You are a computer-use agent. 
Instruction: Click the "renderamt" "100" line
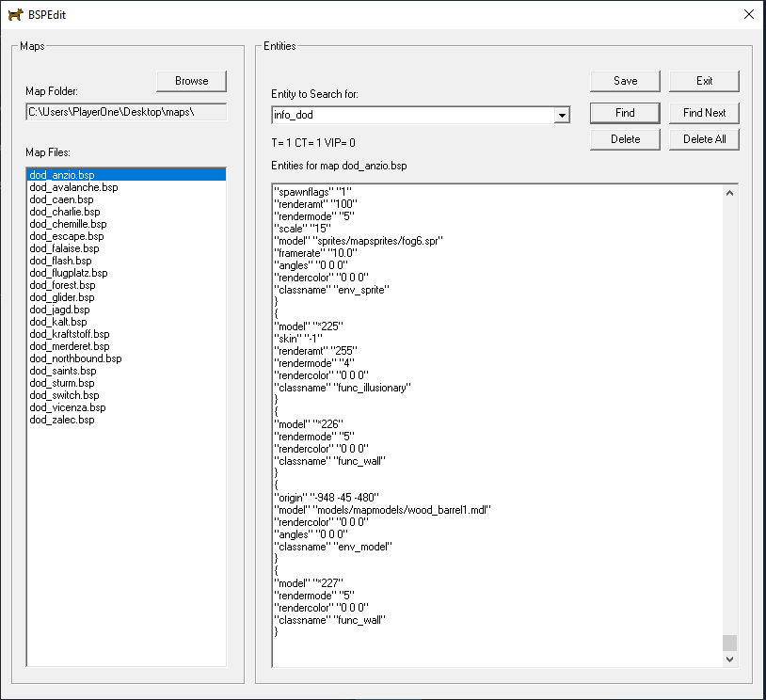[315, 204]
